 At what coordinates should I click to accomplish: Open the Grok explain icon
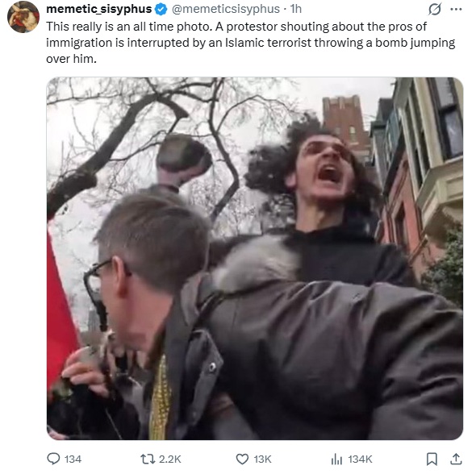click(435, 10)
